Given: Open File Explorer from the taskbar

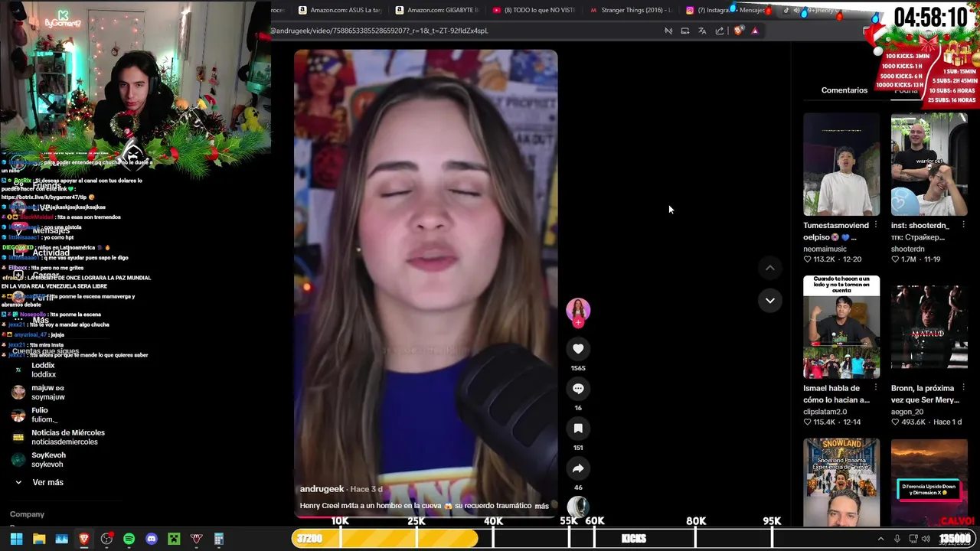Looking at the screenshot, I should click(x=39, y=539).
